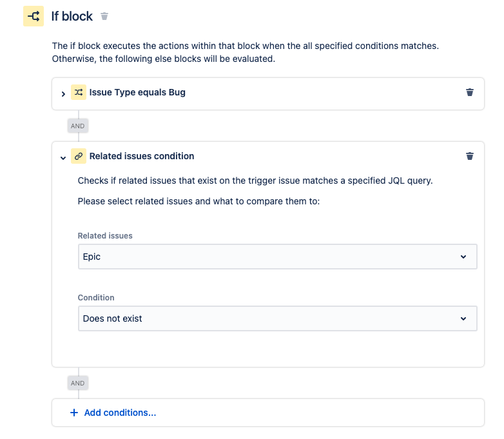Click the Condition field label
This screenshot has height=439, width=504.
click(x=96, y=298)
